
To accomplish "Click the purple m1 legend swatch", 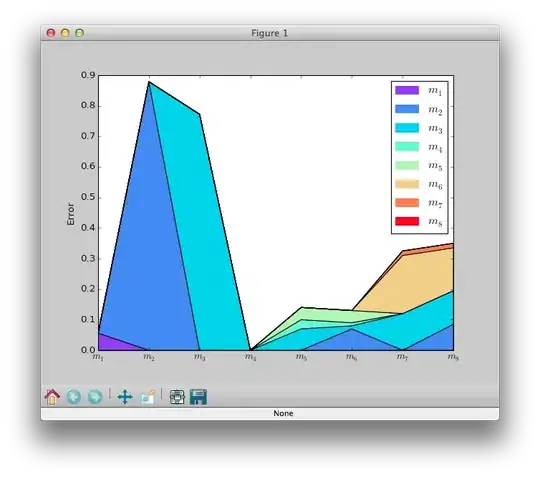I will (407, 90).
